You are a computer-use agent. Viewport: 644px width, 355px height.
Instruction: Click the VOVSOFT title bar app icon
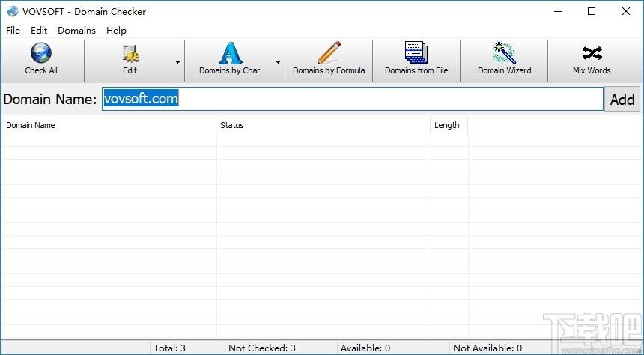13,11
